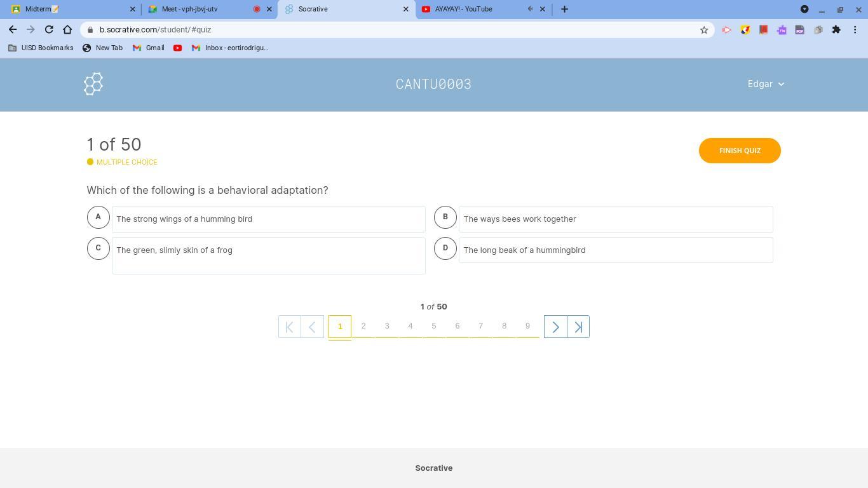The image size is (868, 488).
Task: Open the Inbox - eortirodrigu bookmark
Action: click(x=230, y=48)
